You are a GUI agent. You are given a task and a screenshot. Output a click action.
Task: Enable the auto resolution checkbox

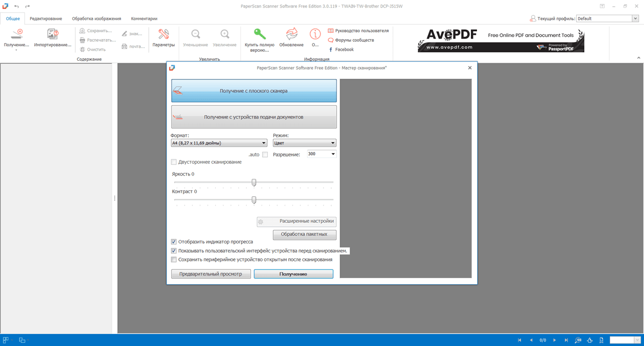click(265, 154)
